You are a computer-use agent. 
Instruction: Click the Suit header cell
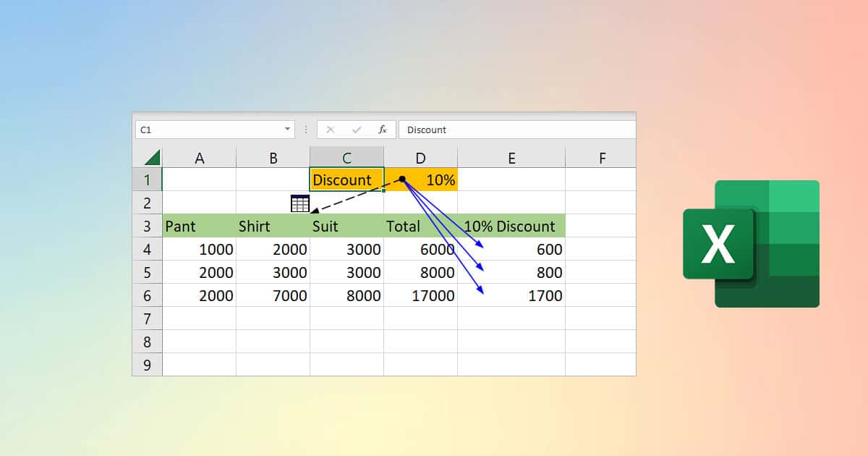tap(347, 226)
